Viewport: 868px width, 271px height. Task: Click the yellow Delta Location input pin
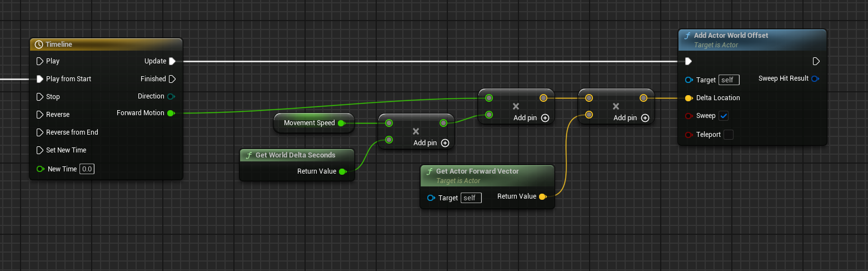pos(689,98)
